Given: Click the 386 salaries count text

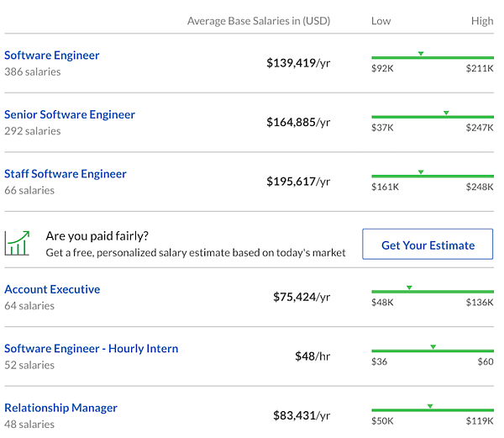Looking at the screenshot, I should [33, 72].
